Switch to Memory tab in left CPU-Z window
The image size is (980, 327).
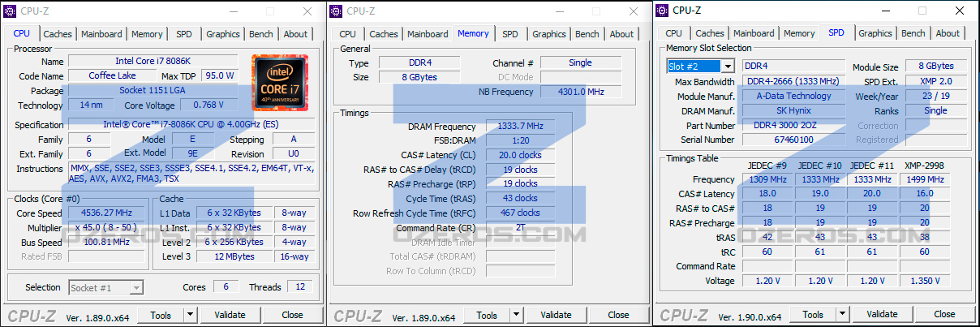(147, 34)
